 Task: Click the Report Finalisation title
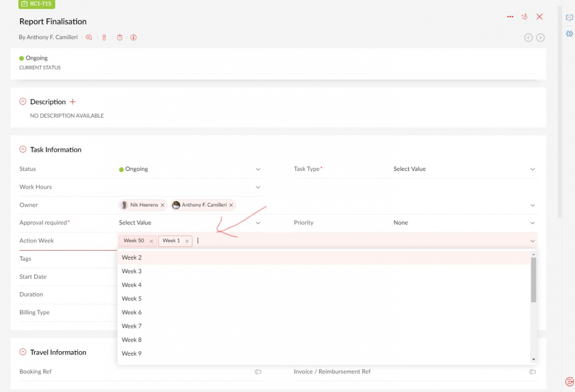(53, 22)
